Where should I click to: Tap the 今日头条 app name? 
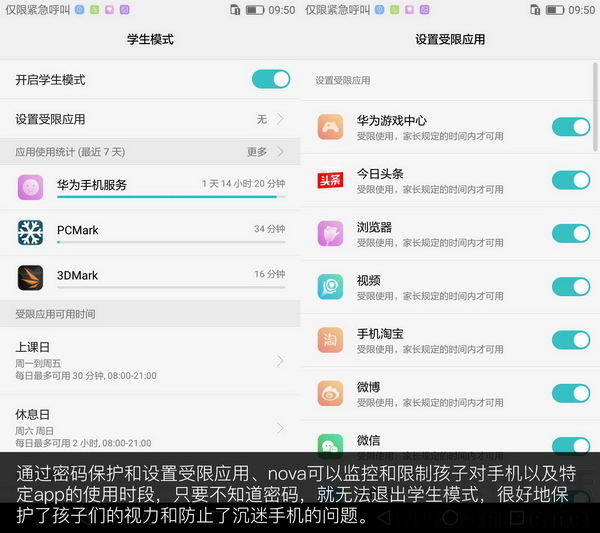(x=380, y=174)
